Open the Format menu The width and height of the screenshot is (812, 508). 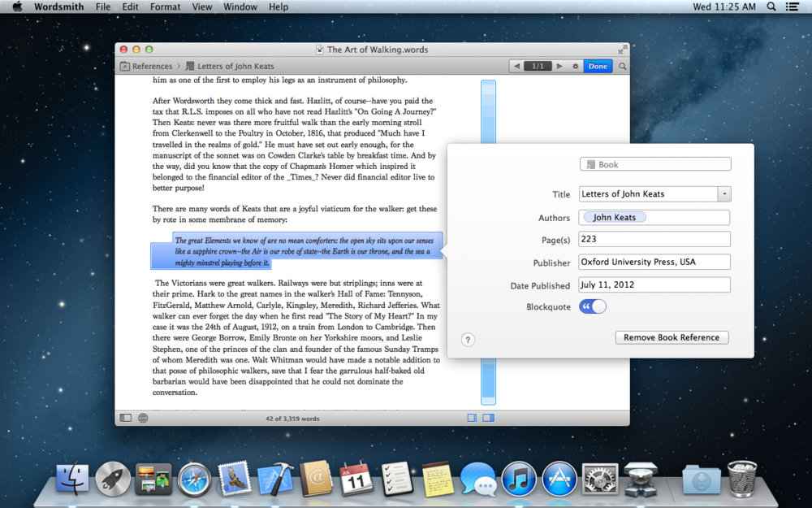pyautogui.click(x=165, y=7)
